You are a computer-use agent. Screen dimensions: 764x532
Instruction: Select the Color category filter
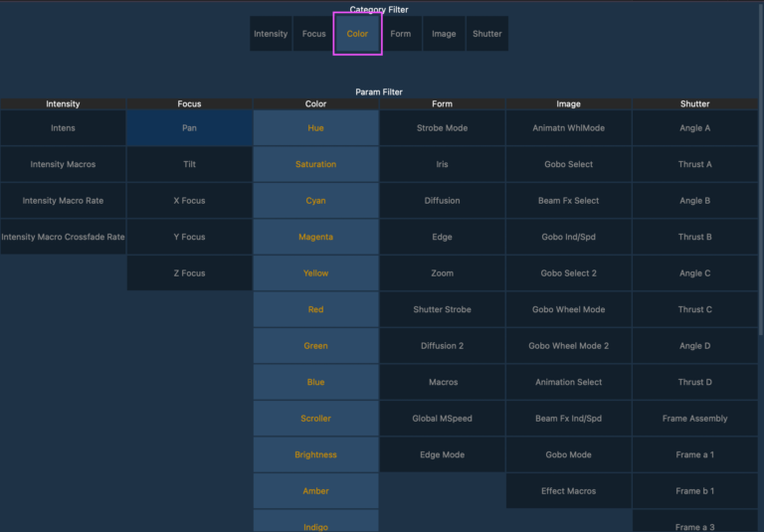point(357,34)
